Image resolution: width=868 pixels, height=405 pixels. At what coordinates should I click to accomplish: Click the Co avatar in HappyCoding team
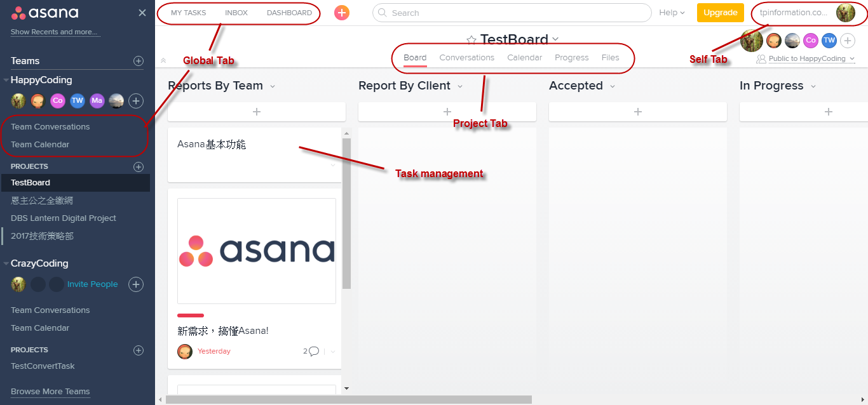pyautogui.click(x=58, y=100)
